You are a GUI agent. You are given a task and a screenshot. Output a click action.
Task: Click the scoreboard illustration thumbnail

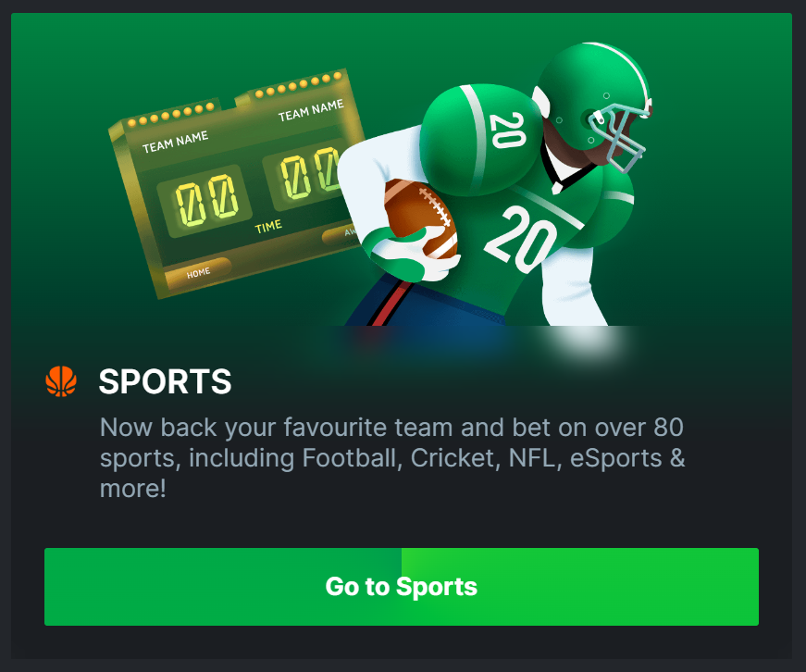pos(238,183)
